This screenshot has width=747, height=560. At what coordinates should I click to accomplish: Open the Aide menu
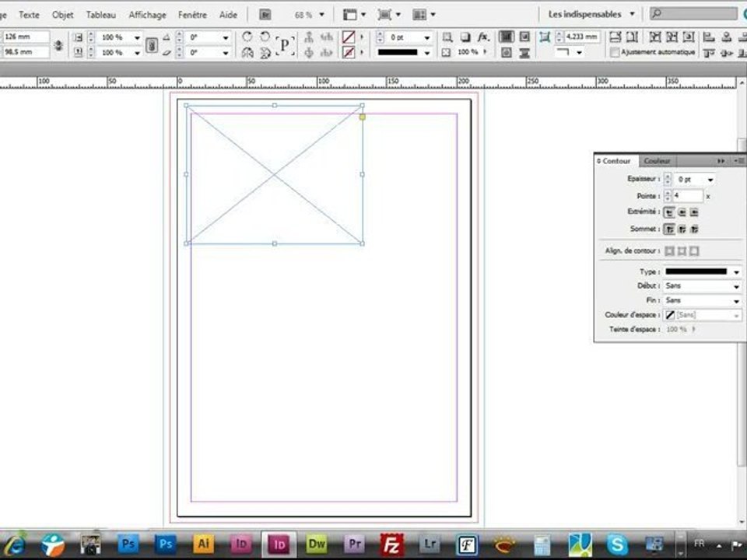click(228, 15)
